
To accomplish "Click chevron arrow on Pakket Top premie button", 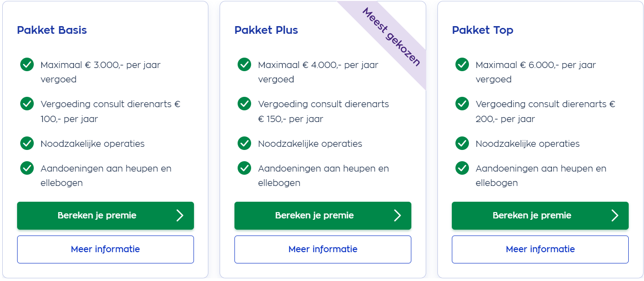I will pyautogui.click(x=615, y=215).
